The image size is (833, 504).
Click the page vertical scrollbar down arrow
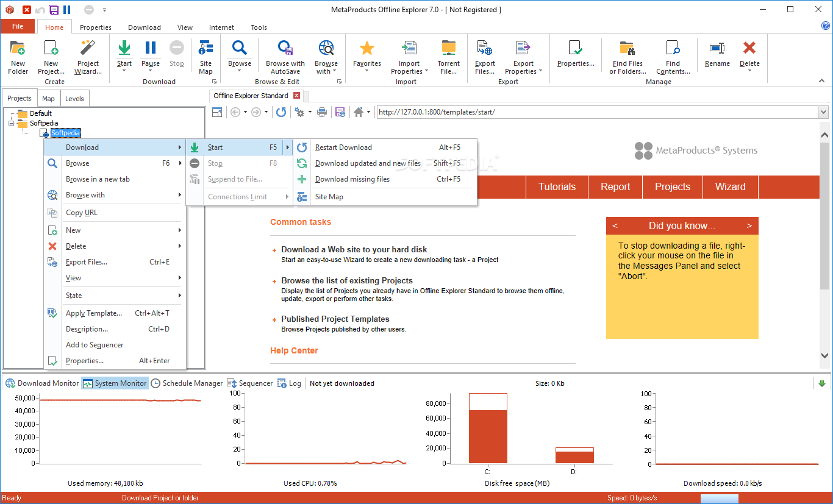[825, 355]
